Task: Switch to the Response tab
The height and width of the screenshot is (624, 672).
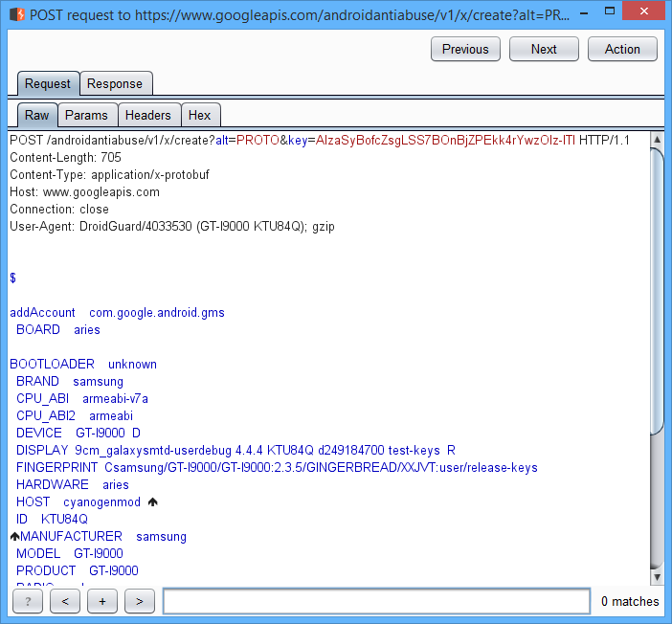Action: (x=115, y=83)
